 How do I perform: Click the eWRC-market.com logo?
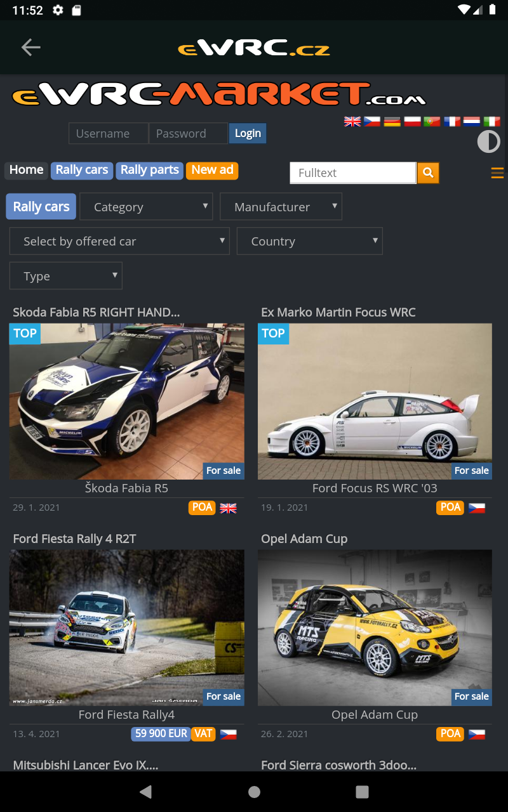coord(218,95)
